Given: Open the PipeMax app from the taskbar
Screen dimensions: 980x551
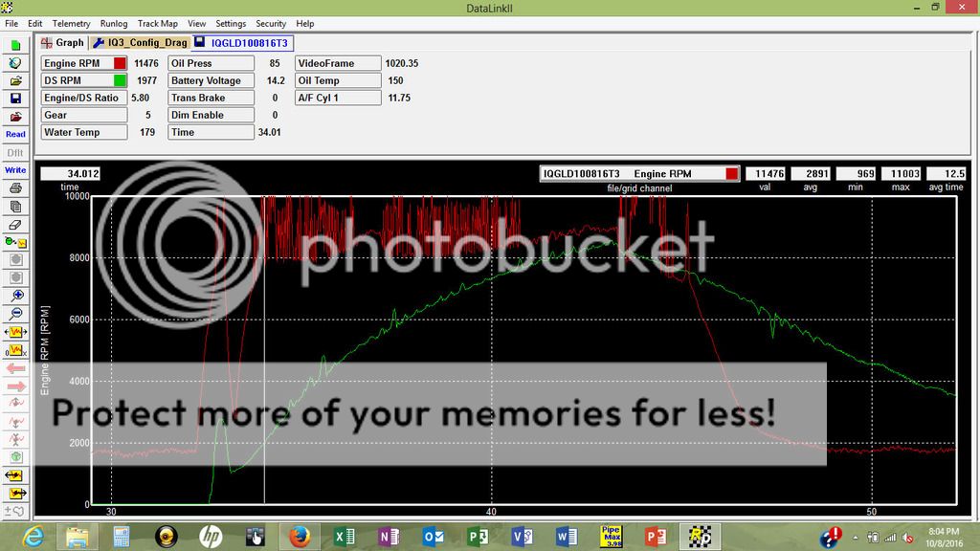Looking at the screenshot, I should tap(612, 536).
